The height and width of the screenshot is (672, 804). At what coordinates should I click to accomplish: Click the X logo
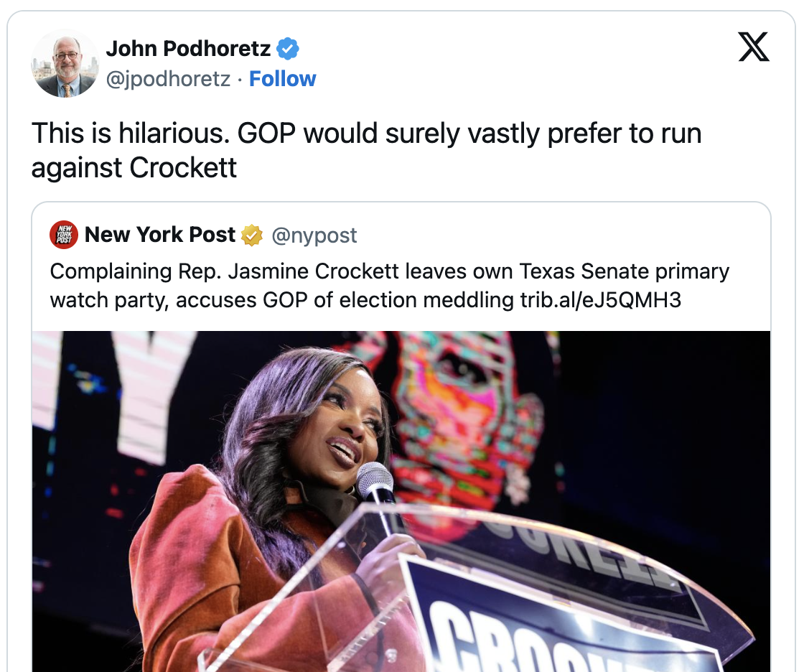point(754,48)
